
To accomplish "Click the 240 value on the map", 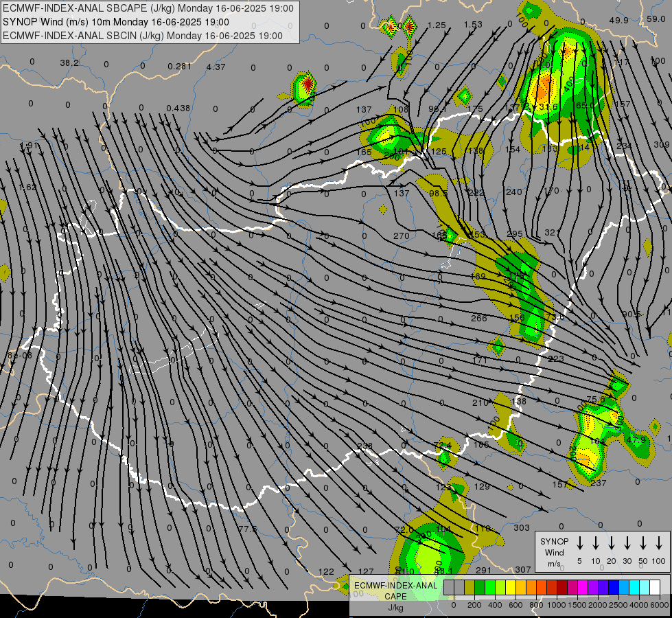I will 514,192.
